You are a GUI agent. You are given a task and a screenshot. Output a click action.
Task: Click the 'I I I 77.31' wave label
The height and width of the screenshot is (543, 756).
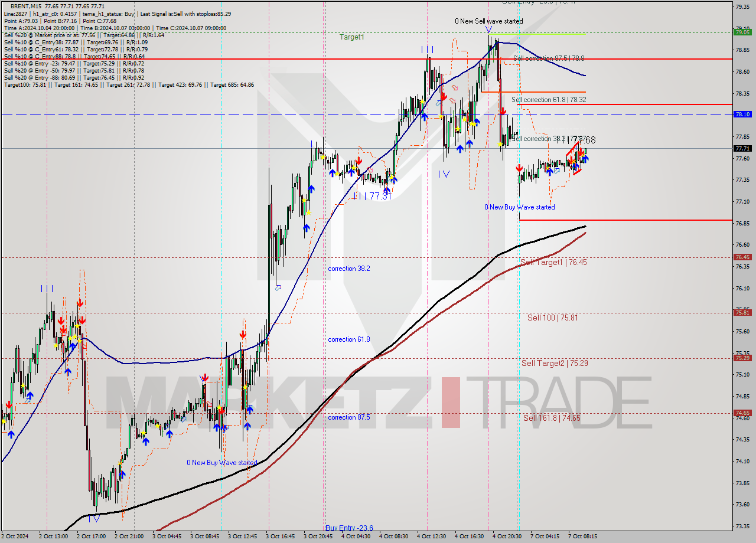[x=372, y=196]
